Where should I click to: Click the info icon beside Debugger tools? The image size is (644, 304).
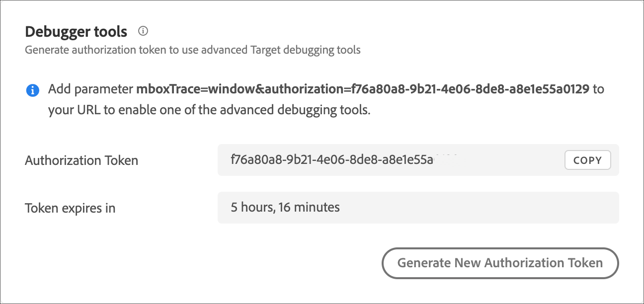[x=143, y=31]
